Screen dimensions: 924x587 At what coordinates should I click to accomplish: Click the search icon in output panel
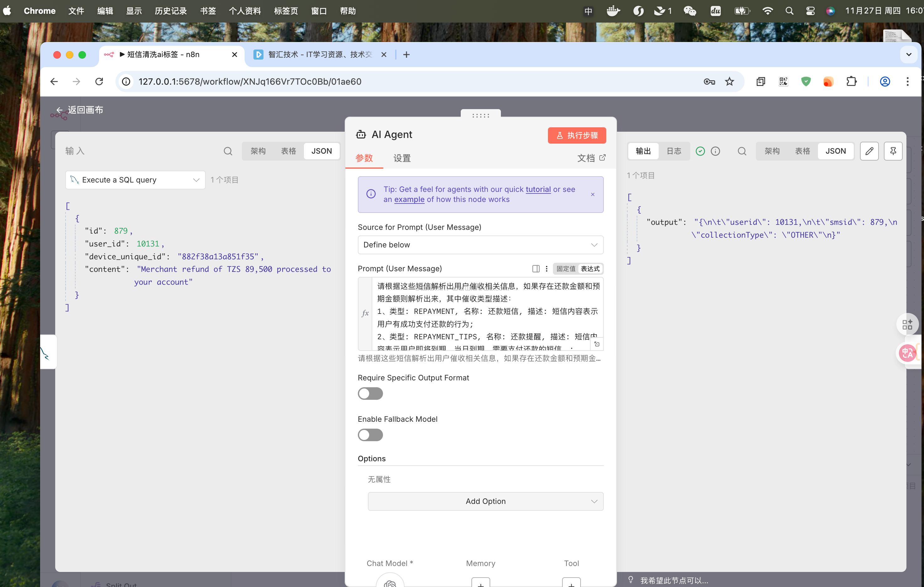(742, 151)
